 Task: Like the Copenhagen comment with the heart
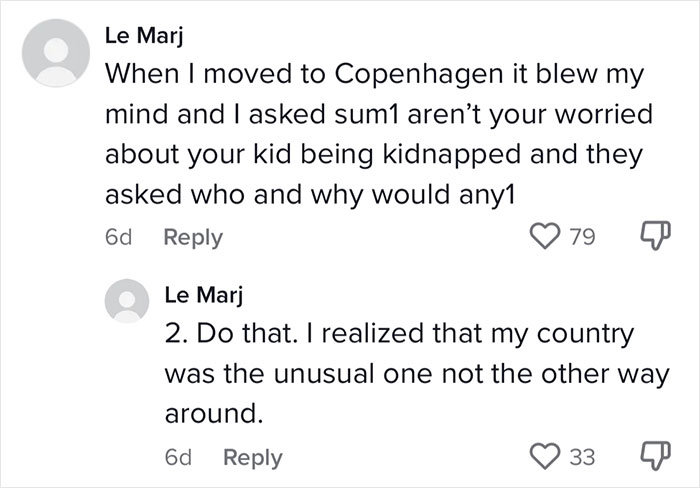[544, 238]
